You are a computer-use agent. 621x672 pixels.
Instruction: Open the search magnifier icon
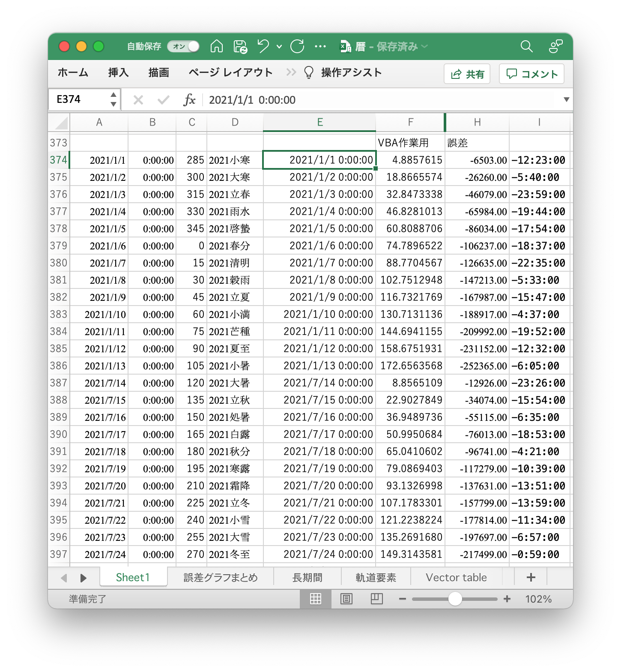(526, 46)
